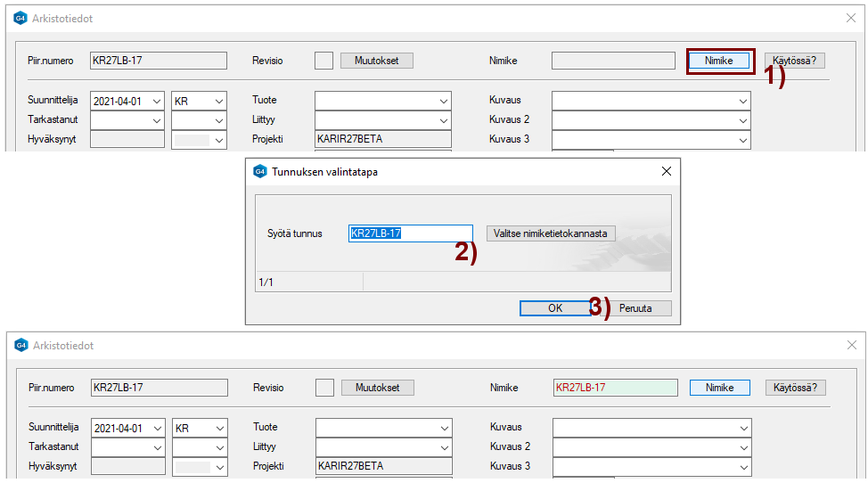Click the Syötä tunnus input field
The width and height of the screenshot is (868, 483).
(x=410, y=233)
